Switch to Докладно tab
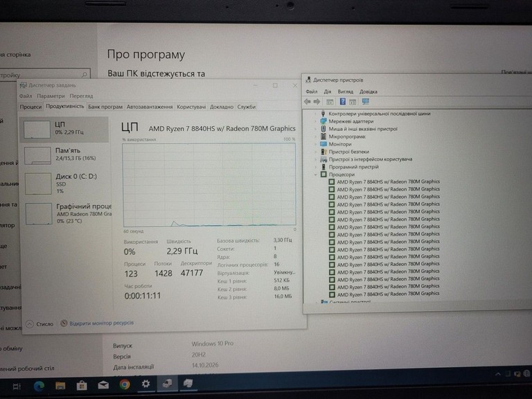Viewport: 532px width, 399px height. [x=222, y=107]
